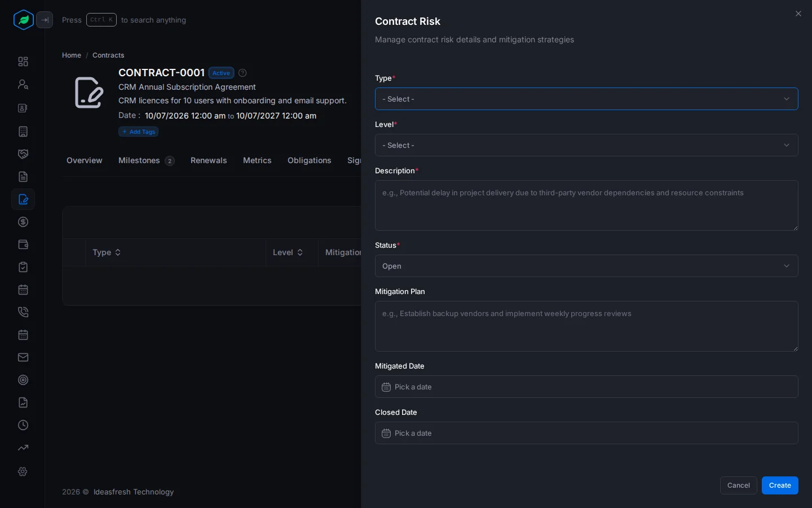Open the plain document icon in sidebar

(23, 177)
